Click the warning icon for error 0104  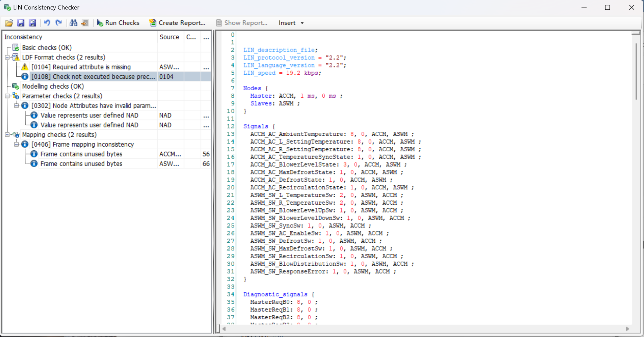click(25, 67)
